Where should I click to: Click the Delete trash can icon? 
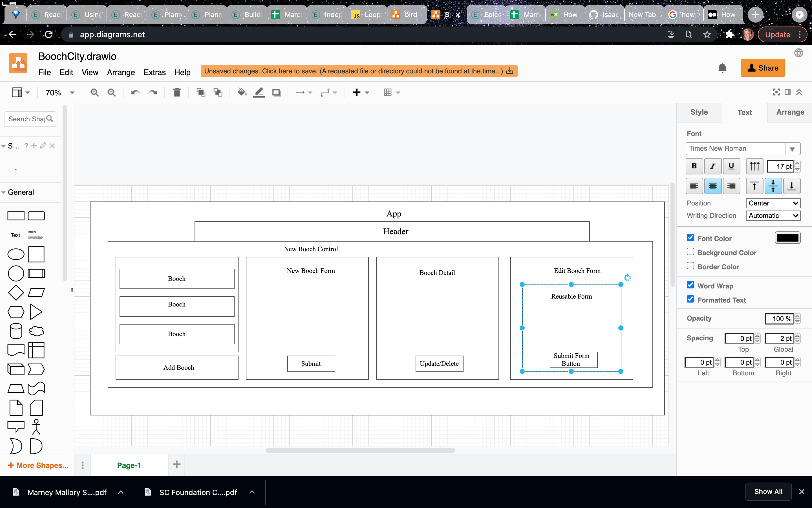point(177,92)
